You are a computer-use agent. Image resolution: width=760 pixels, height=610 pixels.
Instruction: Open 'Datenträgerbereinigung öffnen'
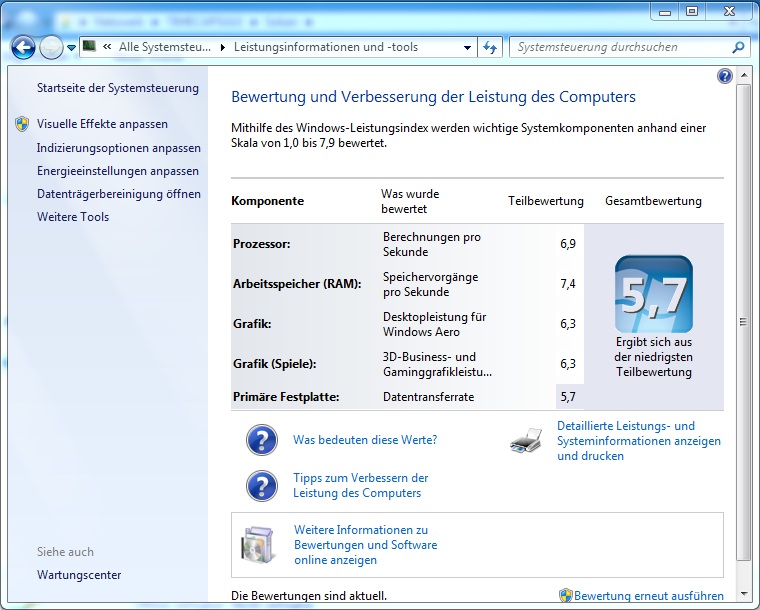[119, 194]
